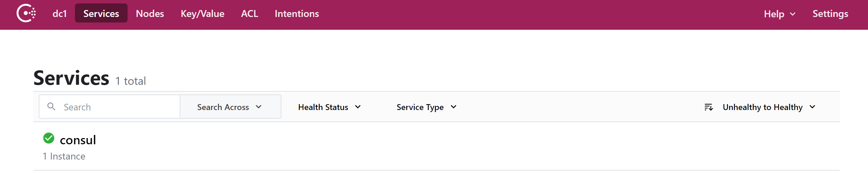Viewport: 868px width, 173px height.
Task: Expand the Search Across dropdown
Action: point(230,107)
